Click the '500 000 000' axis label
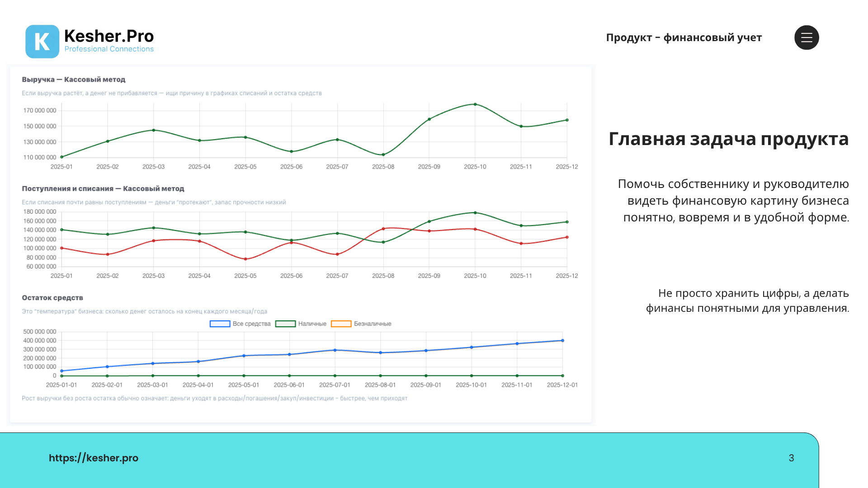Viewport: 868px width, 488px height. (x=40, y=332)
